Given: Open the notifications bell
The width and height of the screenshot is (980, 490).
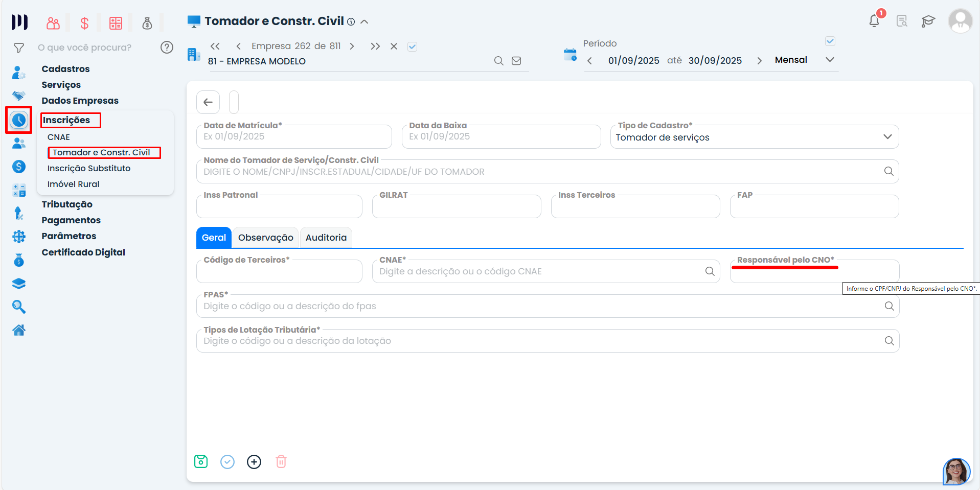Looking at the screenshot, I should 874,20.
